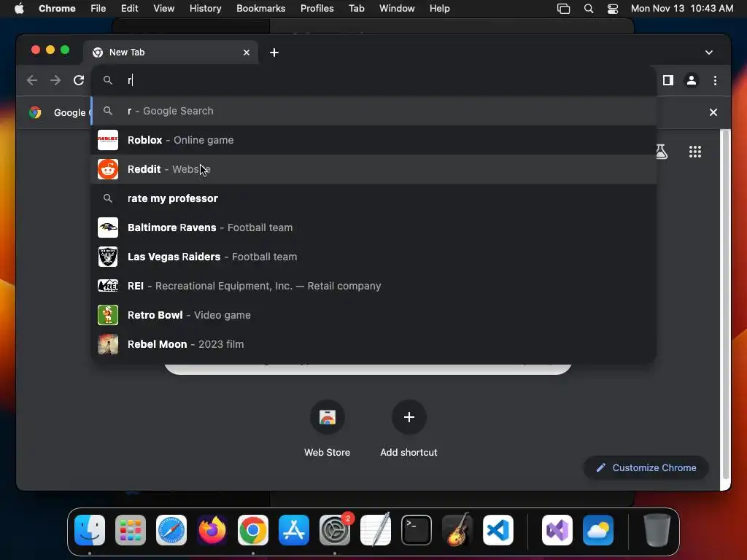Close the New Tab tab
747x560 pixels.
tap(247, 52)
